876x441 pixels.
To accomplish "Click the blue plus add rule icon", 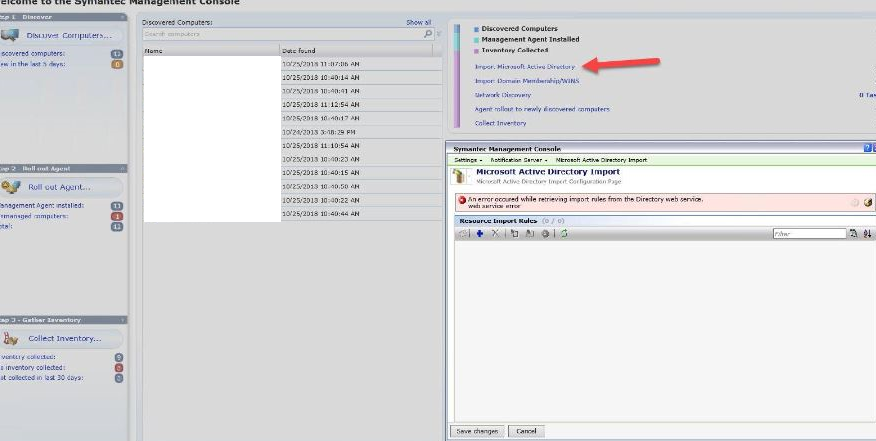I will [480, 233].
